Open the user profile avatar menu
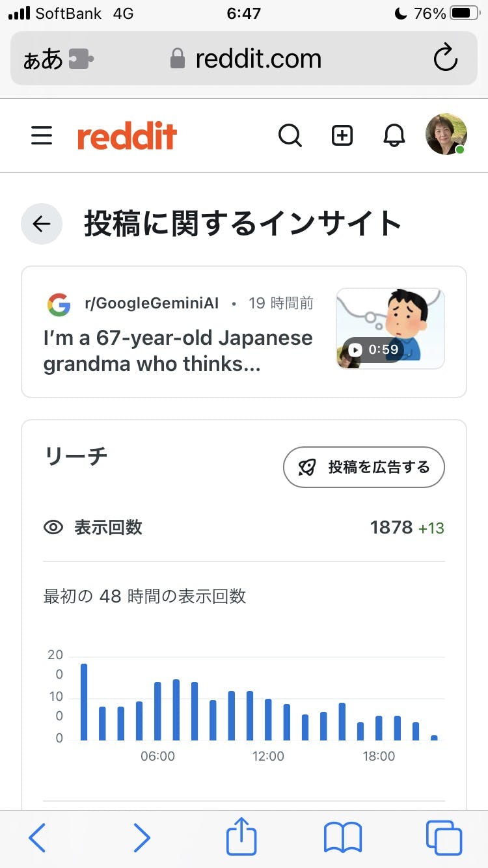The height and width of the screenshot is (868, 488). pyautogui.click(x=446, y=135)
